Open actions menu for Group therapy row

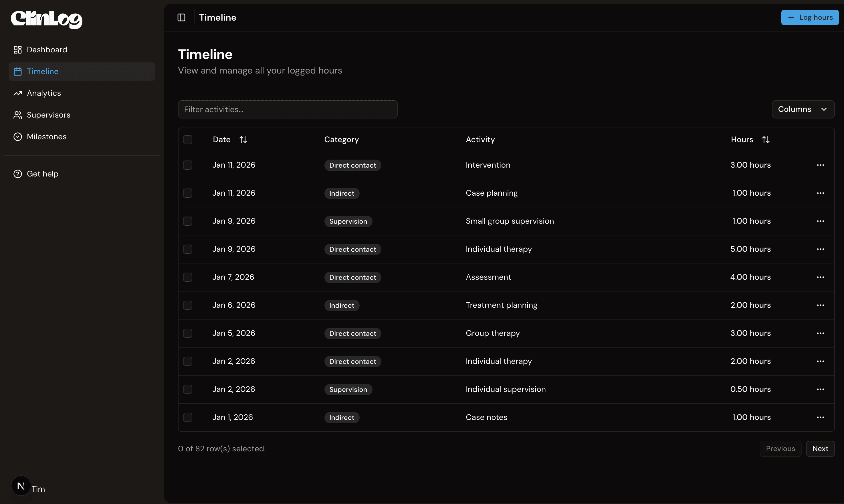tap(820, 333)
